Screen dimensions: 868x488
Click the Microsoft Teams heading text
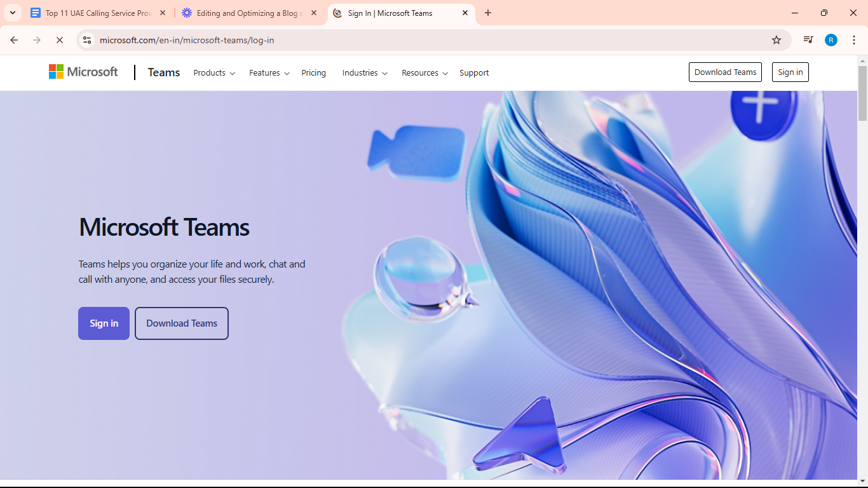point(164,227)
